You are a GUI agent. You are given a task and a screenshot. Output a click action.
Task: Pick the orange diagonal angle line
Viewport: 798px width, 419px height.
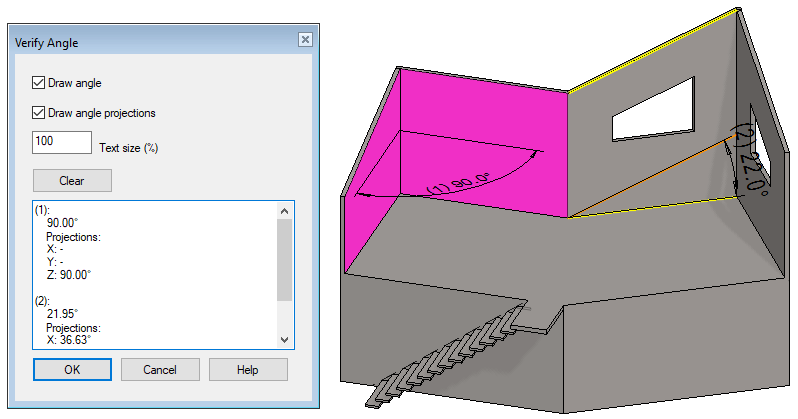point(650,176)
